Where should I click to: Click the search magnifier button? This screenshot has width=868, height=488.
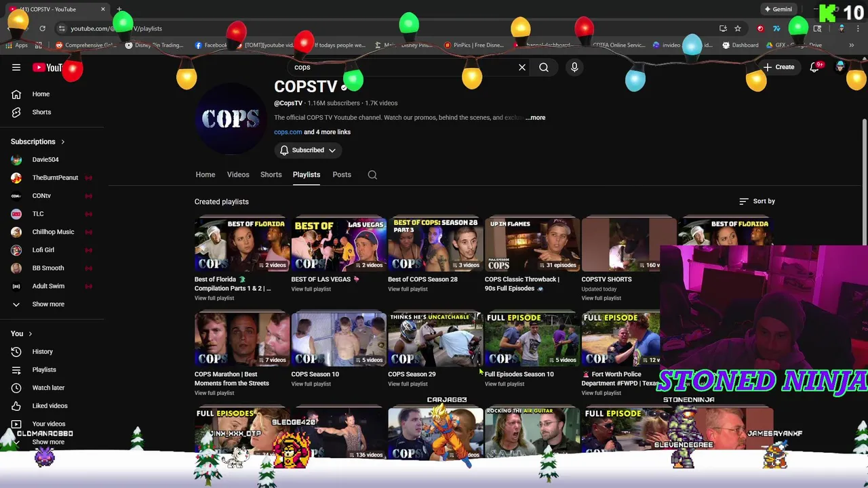click(544, 67)
